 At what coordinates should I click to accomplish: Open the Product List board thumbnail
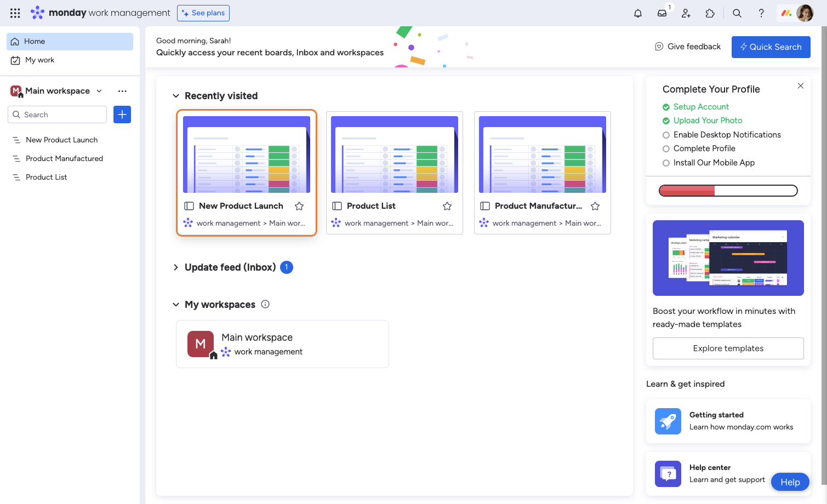pyautogui.click(x=395, y=154)
